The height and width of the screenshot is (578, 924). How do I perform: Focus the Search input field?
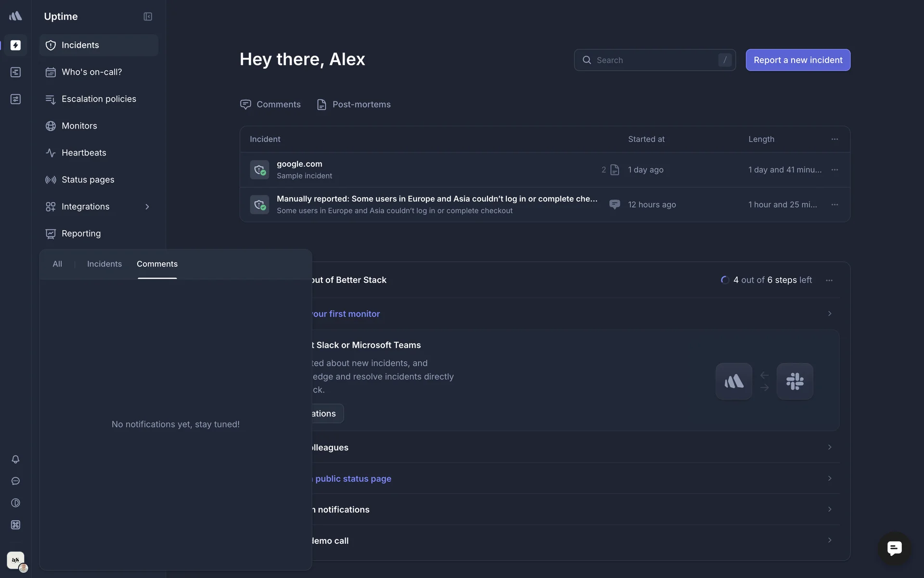654,60
